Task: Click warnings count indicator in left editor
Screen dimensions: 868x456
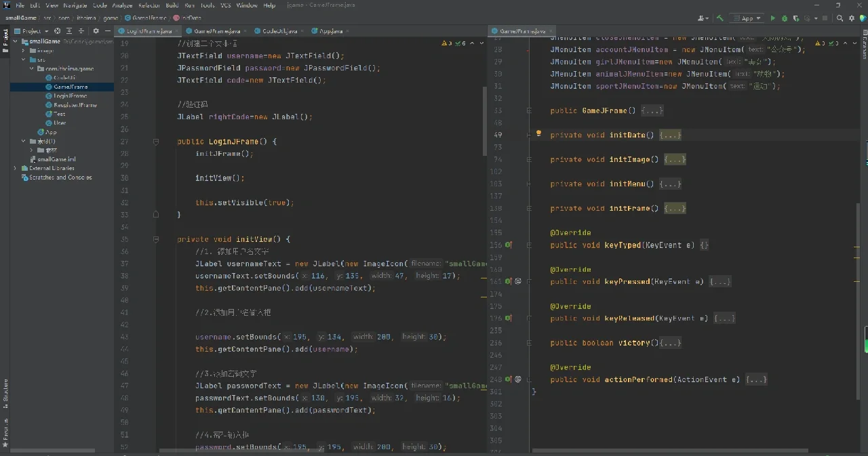Action: coord(447,43)
